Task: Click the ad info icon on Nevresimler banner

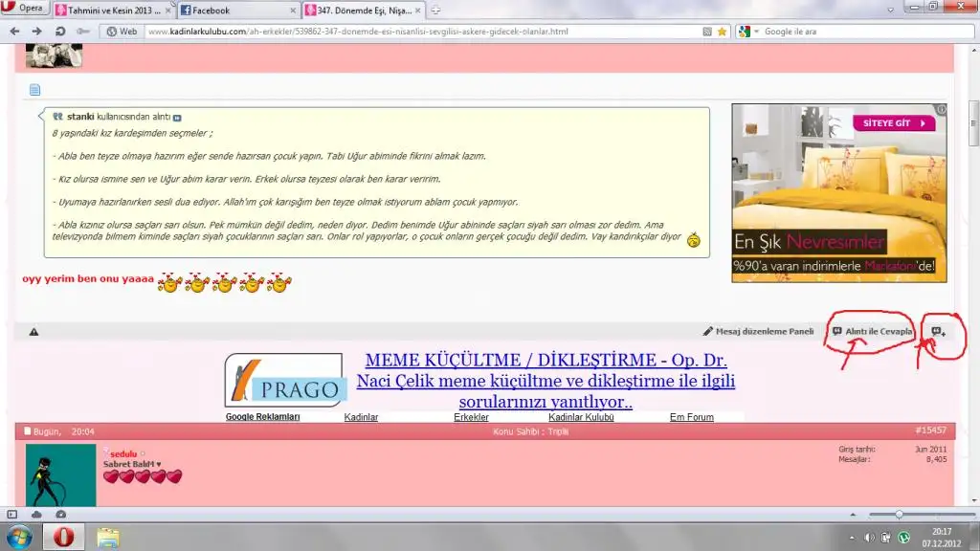Action: click(x=942, y=109)
